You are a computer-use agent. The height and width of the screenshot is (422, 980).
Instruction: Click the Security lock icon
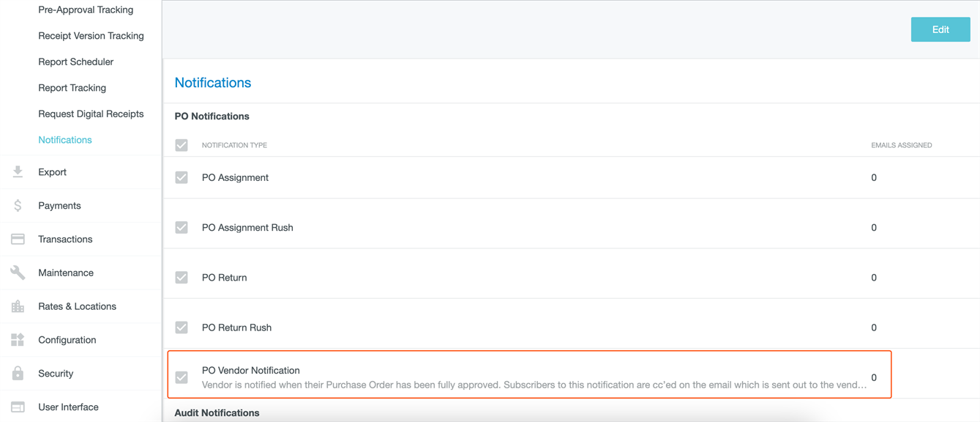(18, 373)
